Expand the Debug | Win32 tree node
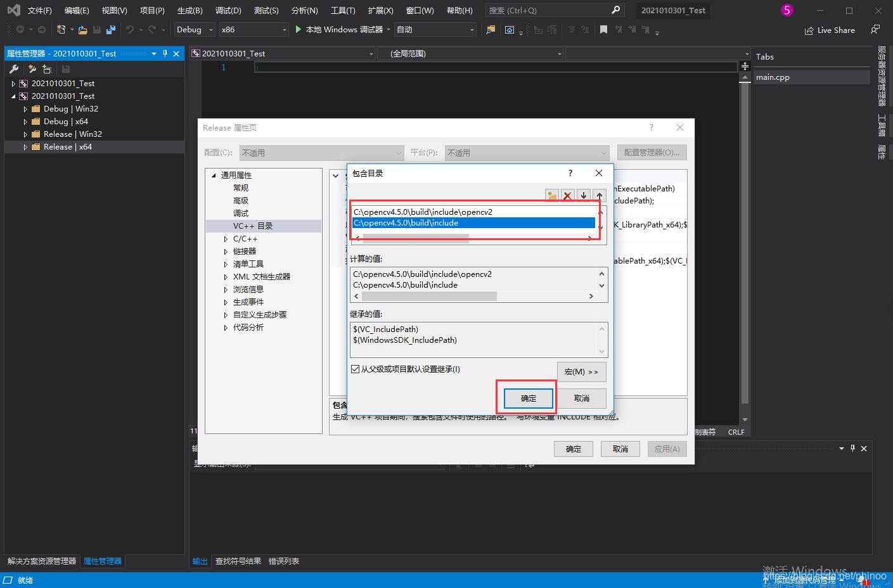The image size is (893, 588). coord(25,109)
